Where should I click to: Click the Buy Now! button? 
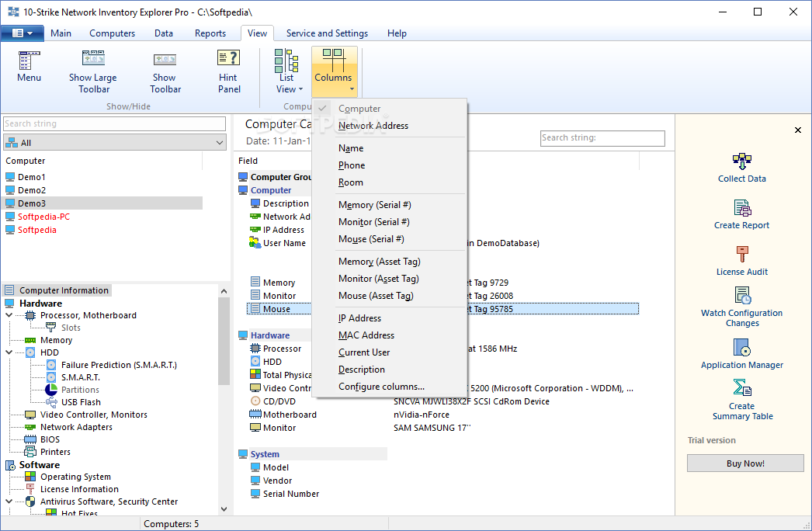coord(745,463)
